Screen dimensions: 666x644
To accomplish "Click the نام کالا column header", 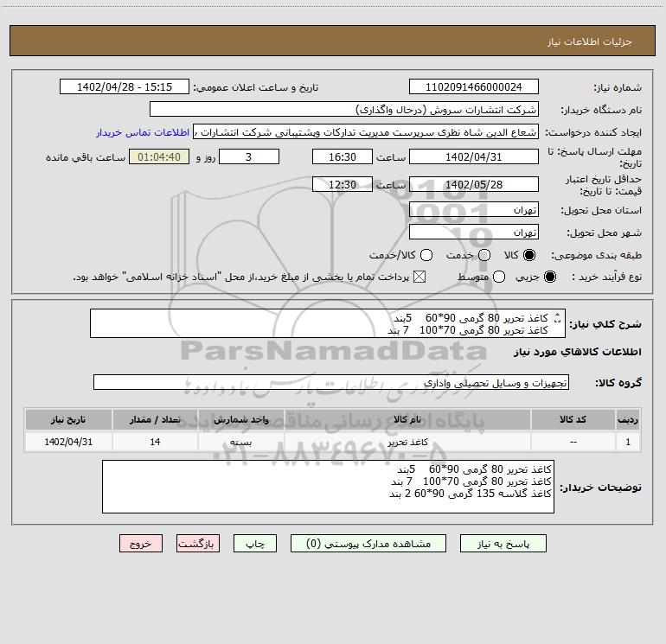I will 407,419.
